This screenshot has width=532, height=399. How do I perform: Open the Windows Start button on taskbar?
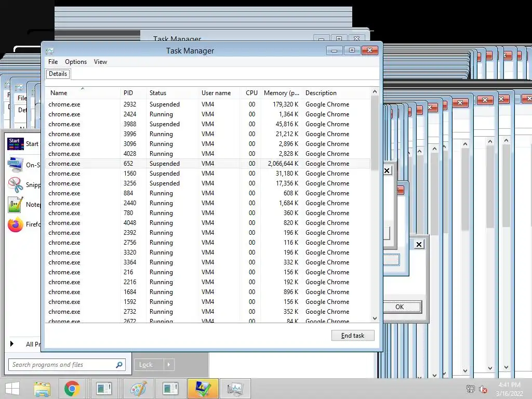12,389
